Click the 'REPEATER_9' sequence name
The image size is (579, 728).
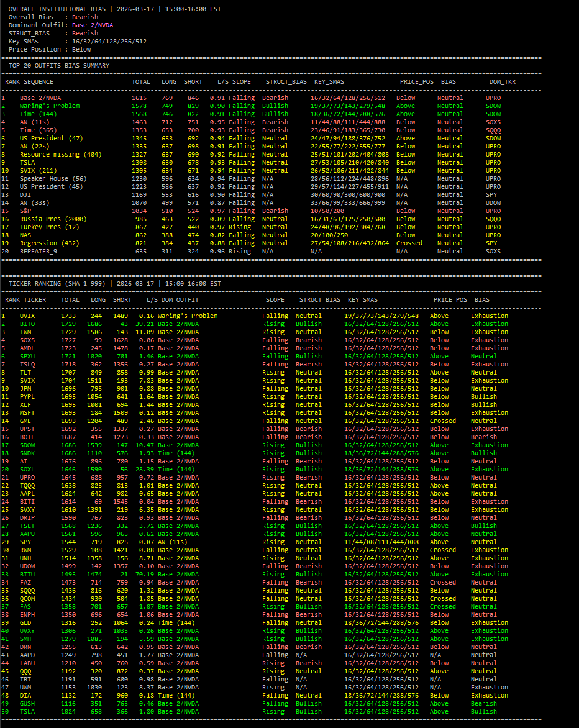[x=39, y=251]
